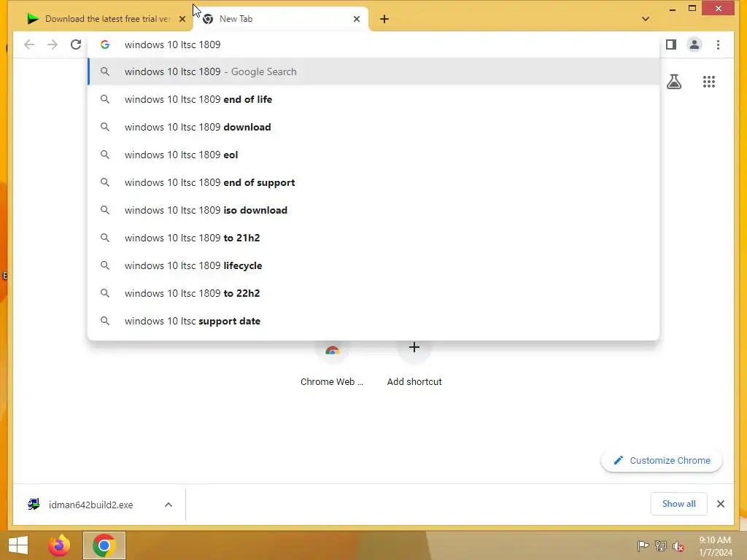This screenshot has width=747, height=560.
Task: Open the Chrome side panel
Action: point(671,44)
